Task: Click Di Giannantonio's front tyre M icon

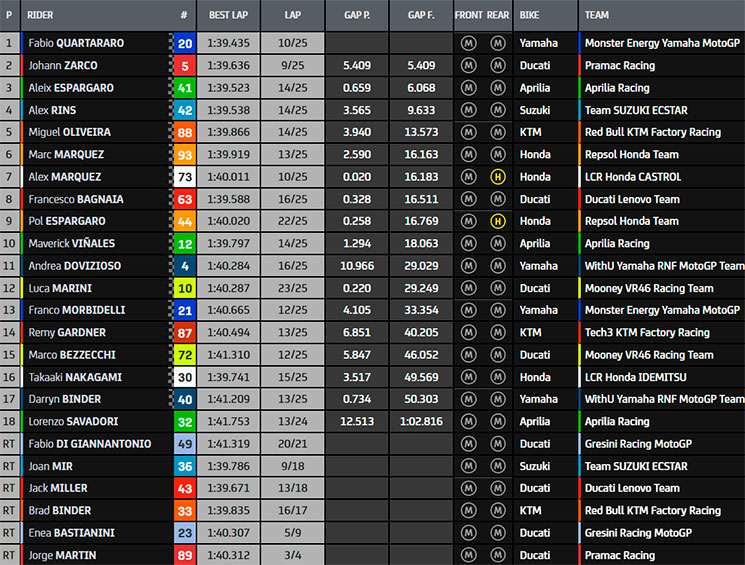Action: point(468,444)
